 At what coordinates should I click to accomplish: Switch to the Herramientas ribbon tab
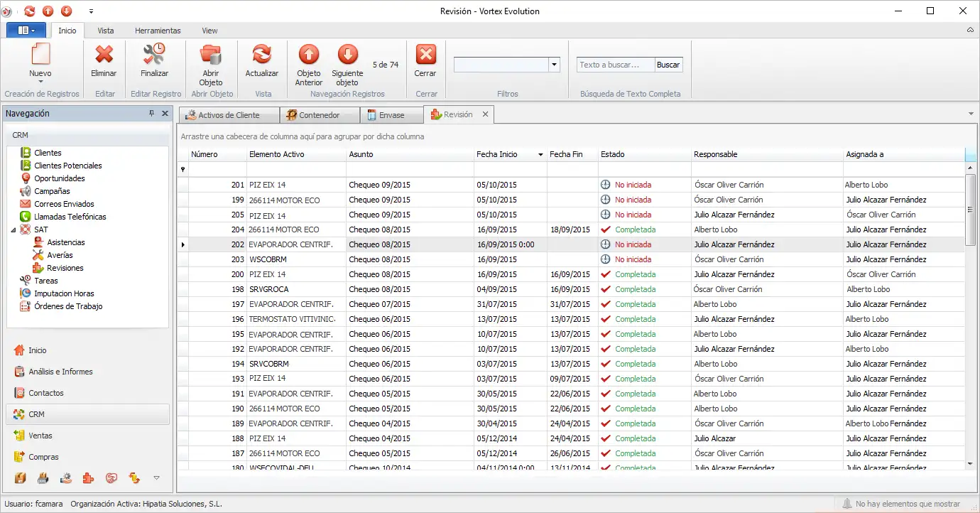(158, 31)
